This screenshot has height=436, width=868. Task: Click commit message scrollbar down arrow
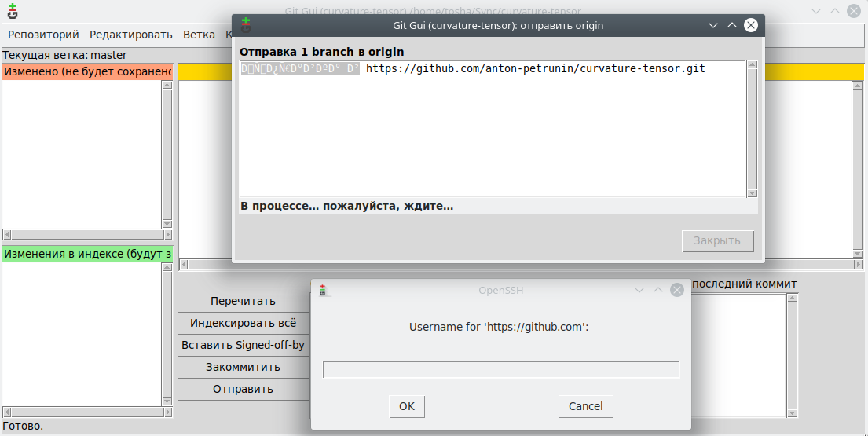[x=792, y=412]
